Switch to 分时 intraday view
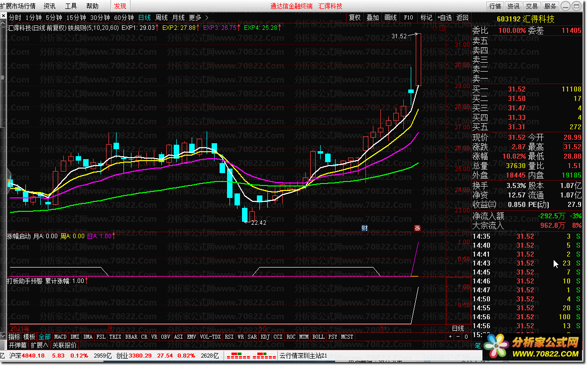Viewport: 588px width, 366px height. pyautogui.click(x=15, y=17)
